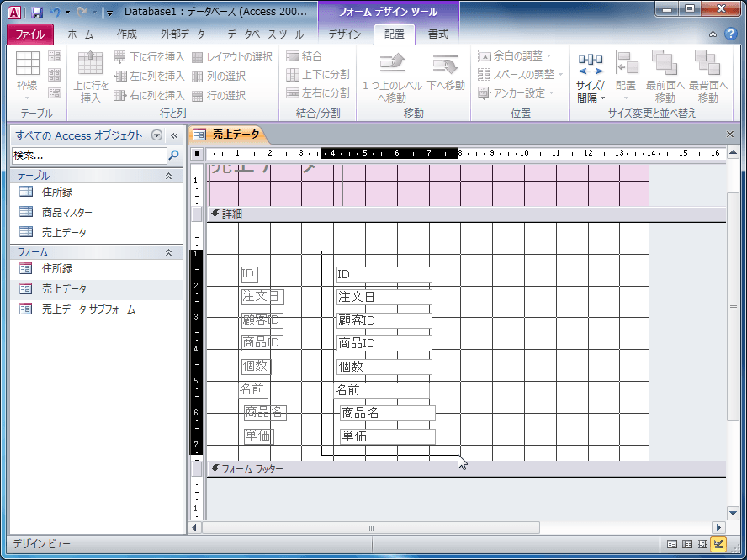The width and height of the screenshot is (747, 560).
Task: Click 列の選択 select column
Action: pyautogui.click(x=219, y=77)
